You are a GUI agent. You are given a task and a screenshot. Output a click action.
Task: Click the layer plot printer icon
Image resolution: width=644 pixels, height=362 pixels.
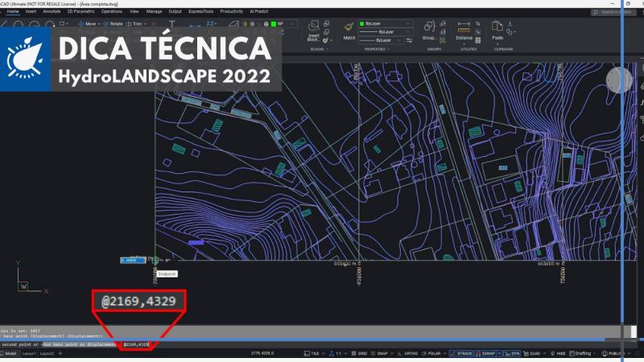tap(266, 24)
